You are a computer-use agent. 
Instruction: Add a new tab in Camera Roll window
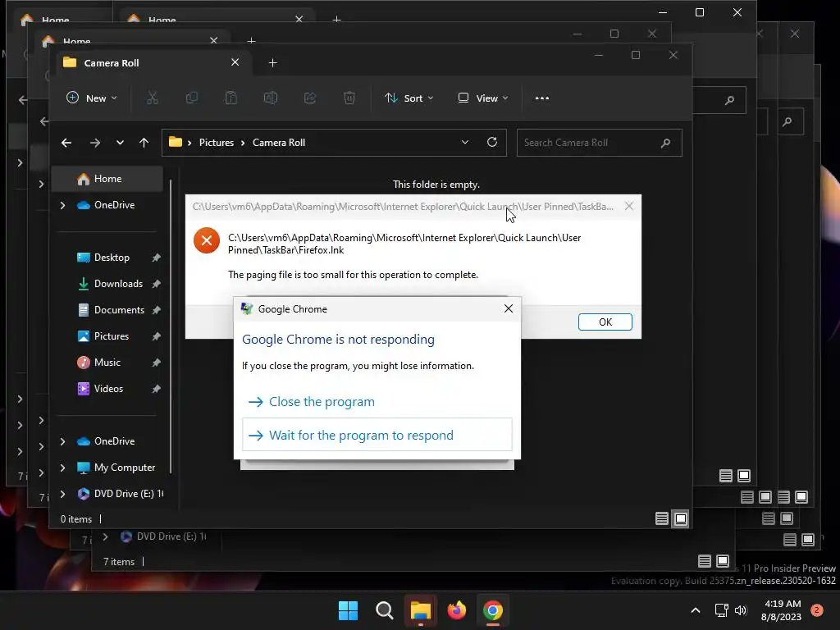[272, 62]
